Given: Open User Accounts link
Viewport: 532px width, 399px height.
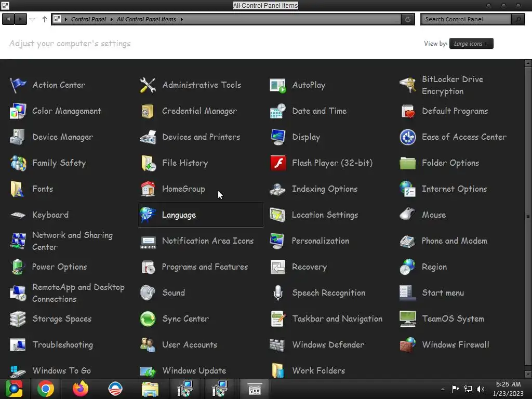Looking at the screenshot, I should [189, 345].
